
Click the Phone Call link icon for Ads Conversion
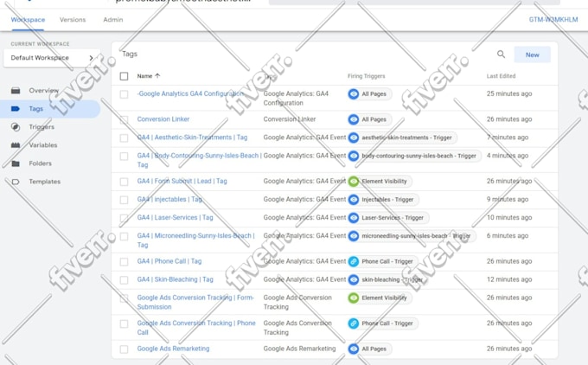354,323
